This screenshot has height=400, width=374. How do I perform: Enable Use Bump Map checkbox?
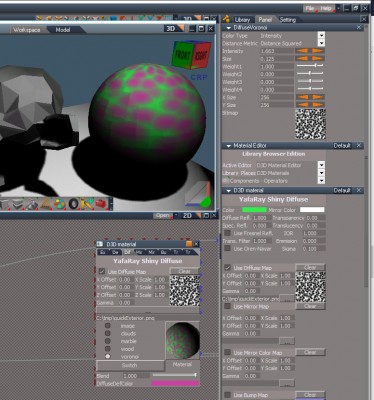[228, 395]
